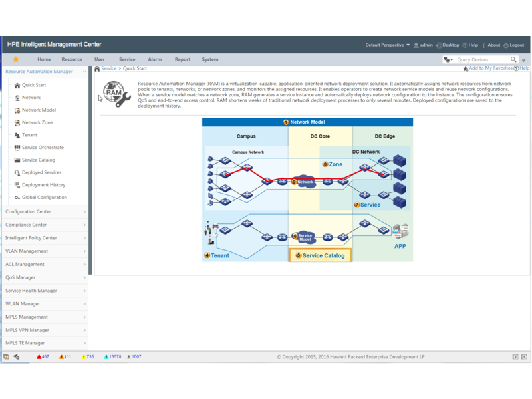The image size is (532, 399).
Task: Click the Network Zone icon
Action: click(17, 122)
